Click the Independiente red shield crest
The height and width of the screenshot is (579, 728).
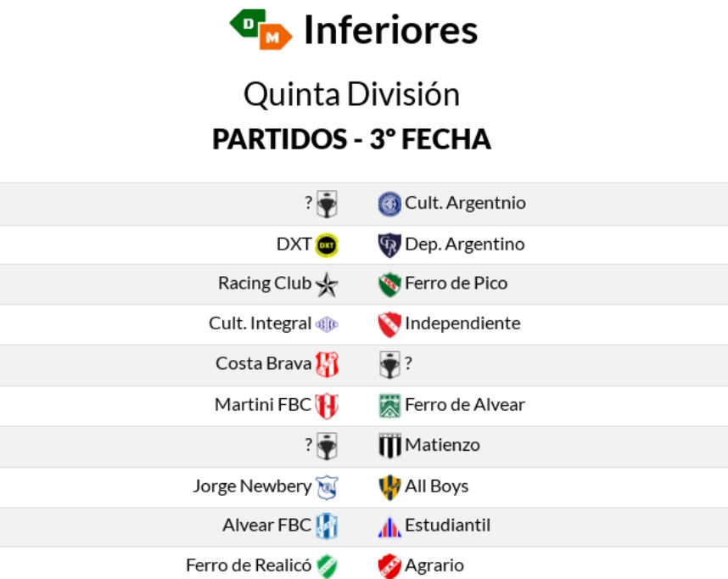389,324
